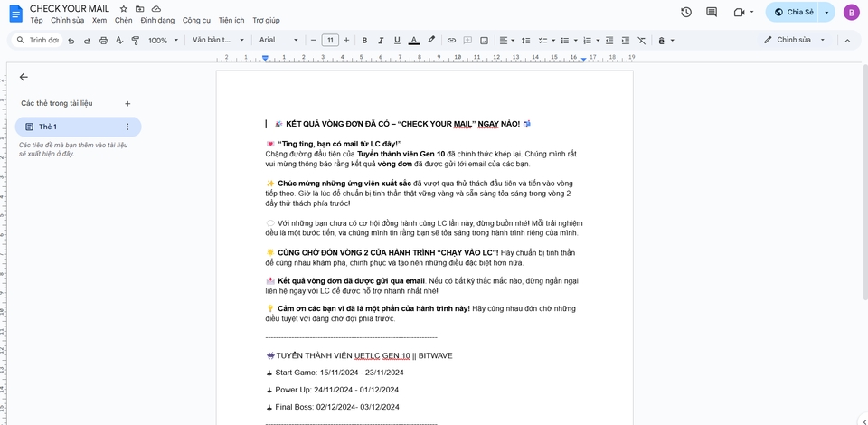Increase font size with plus

346,41
